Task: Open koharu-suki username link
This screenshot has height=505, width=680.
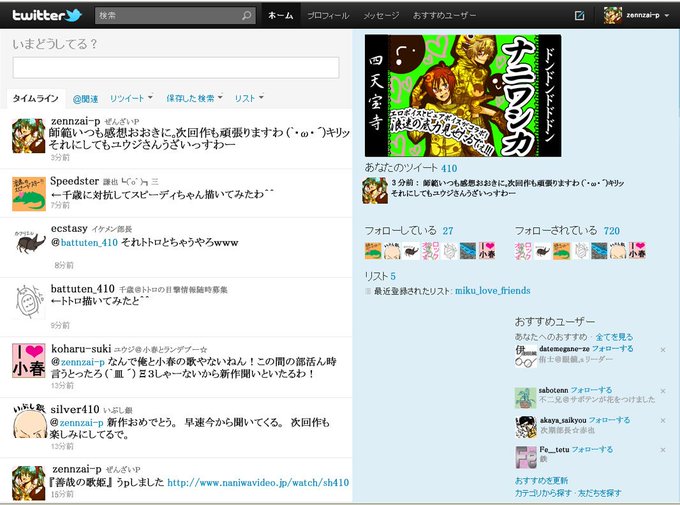Action: pyautogui.click(x=81, y=349)
